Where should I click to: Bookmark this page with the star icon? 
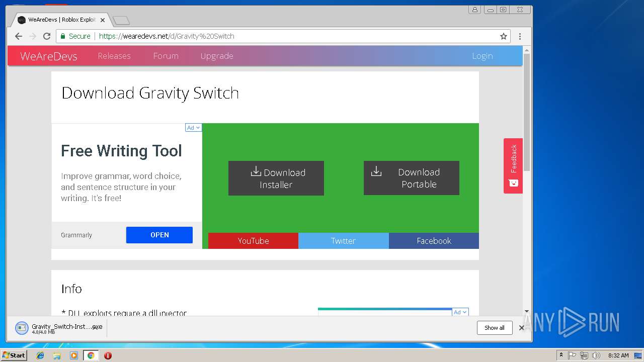503,36
